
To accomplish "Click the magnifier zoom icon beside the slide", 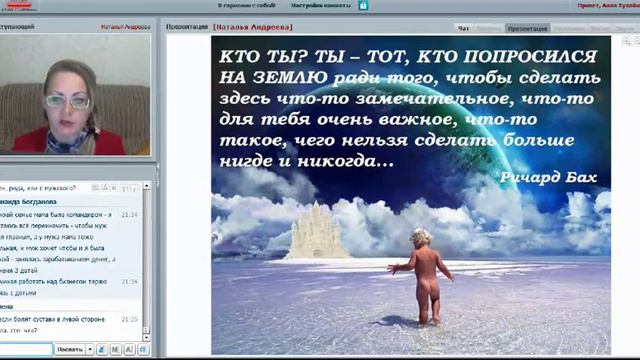I will point(627,41).
